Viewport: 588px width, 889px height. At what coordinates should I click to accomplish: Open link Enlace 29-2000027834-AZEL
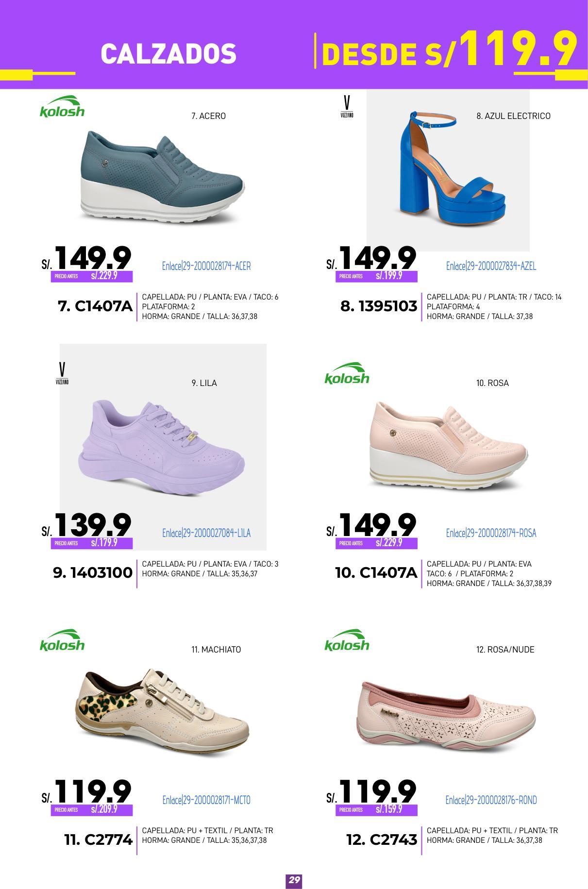(x=491, y=266)
